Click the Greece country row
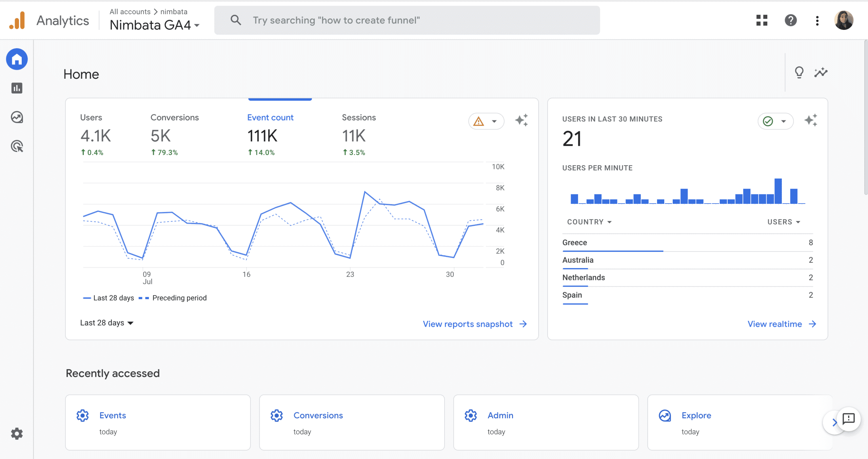Image resolution: width=868 pixels, height=459 pixels. click(688, 243)
